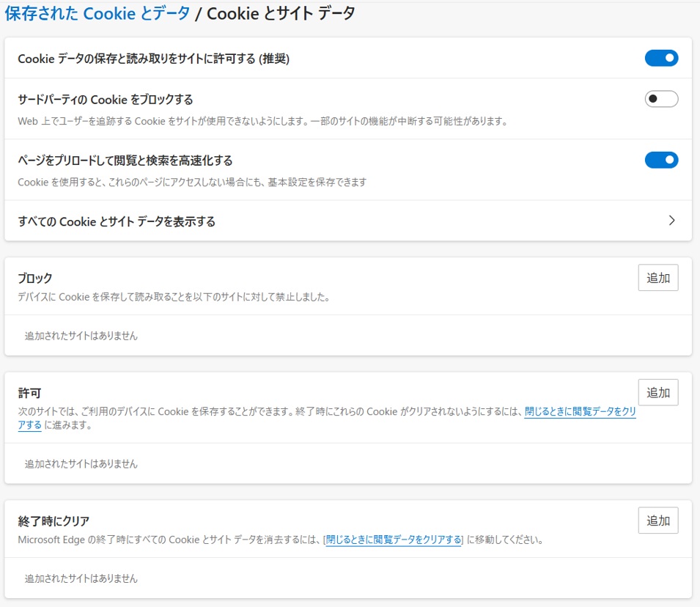Open the 保存された Cookie とデータ breadcrumb link
This screenshot has height=607, width=700.
(x=97, y=13)
